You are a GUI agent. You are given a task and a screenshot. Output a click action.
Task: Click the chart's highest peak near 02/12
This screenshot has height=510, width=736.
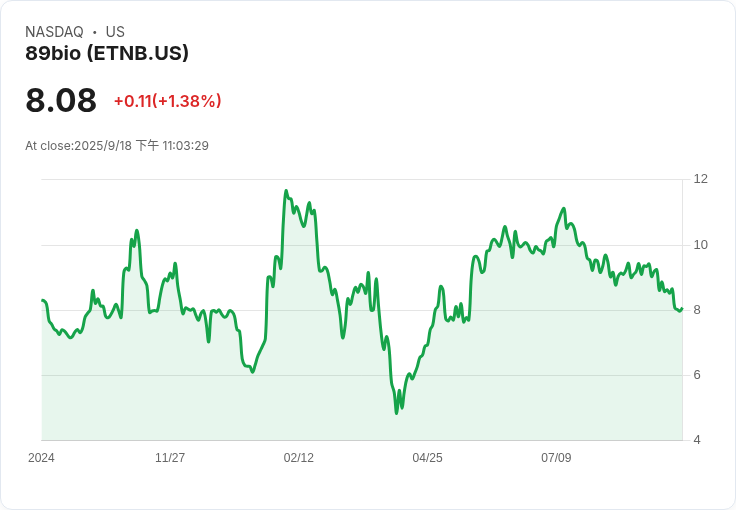(286, 191)
